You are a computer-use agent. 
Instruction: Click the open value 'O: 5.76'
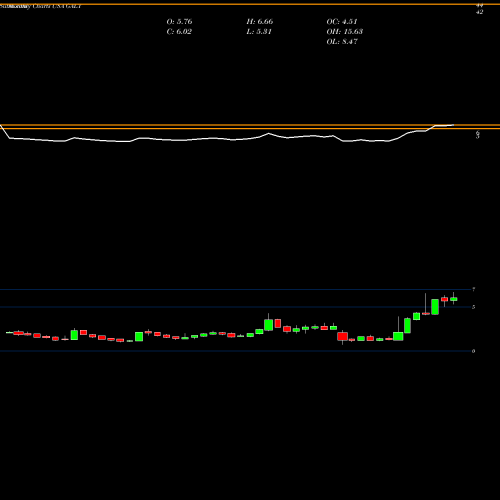coord(179,22)
